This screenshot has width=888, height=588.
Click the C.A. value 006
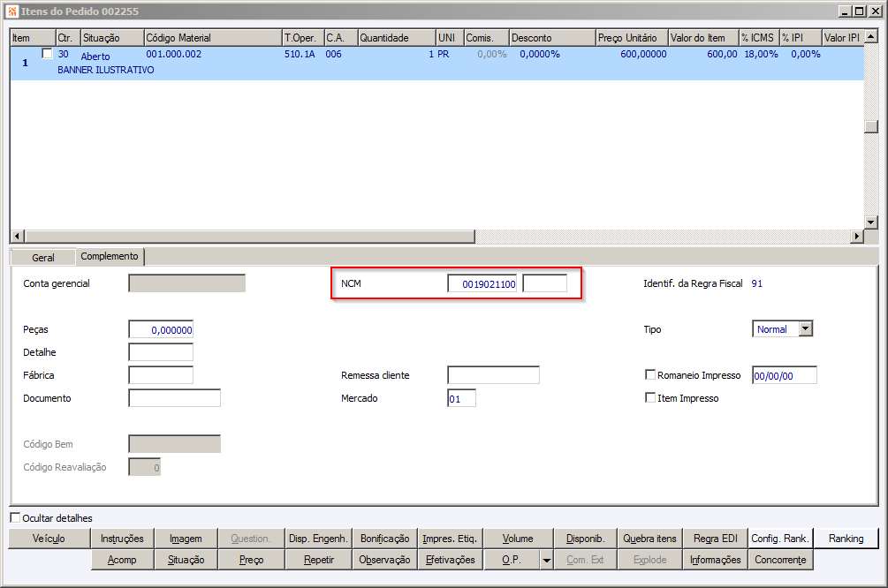(334, 55)
